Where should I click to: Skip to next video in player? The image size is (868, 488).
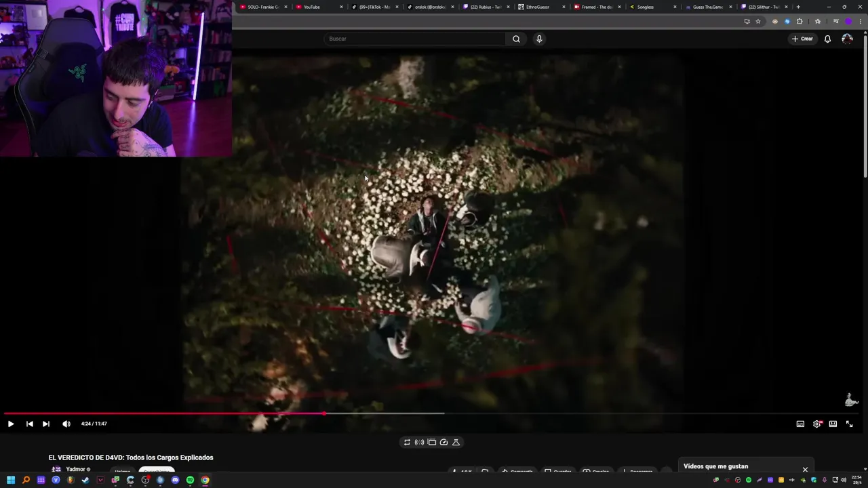coord(45,424)
